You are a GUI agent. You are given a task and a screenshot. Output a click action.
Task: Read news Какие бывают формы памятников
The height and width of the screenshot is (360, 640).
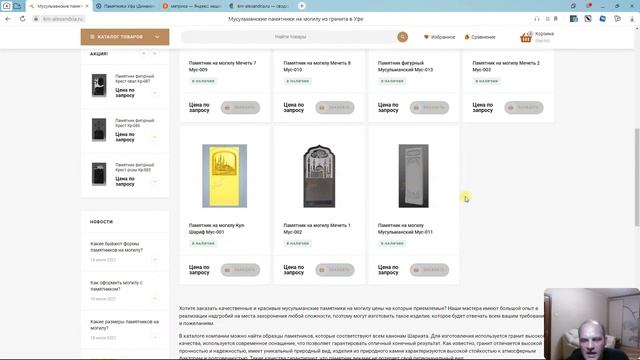point(116,247)
